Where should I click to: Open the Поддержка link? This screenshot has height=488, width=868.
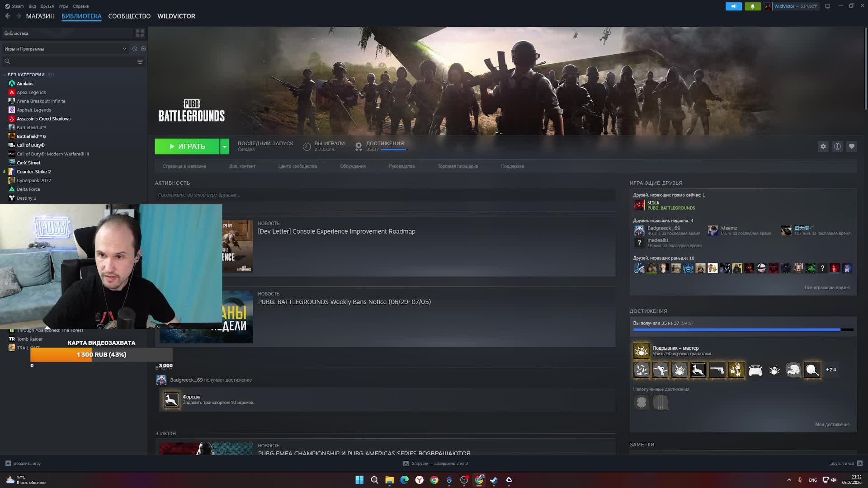(x=512, y=166)
